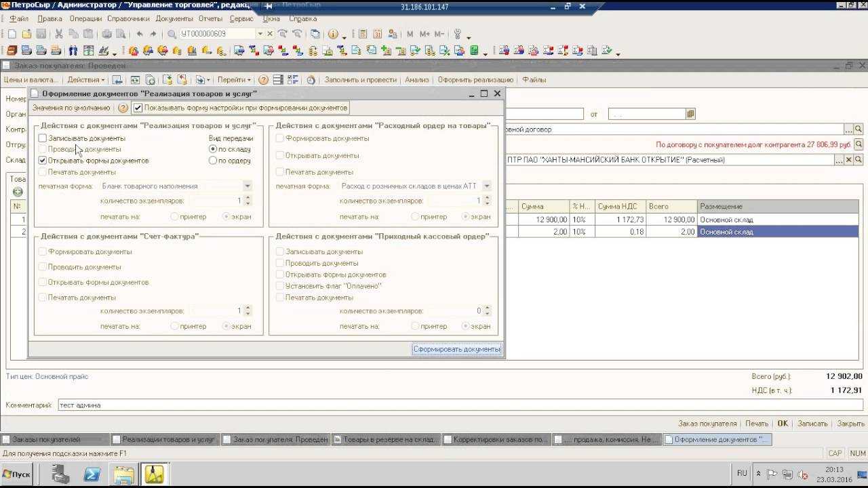Open the Отчеты menu
The height and width of the screenshot is (488, 868).
pyautogui.click(x=211, y=19)
